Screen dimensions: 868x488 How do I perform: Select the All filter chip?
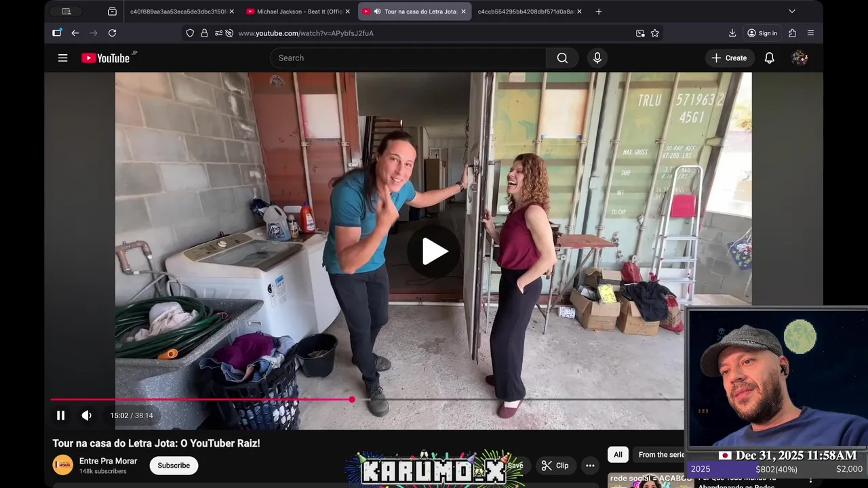618,455
